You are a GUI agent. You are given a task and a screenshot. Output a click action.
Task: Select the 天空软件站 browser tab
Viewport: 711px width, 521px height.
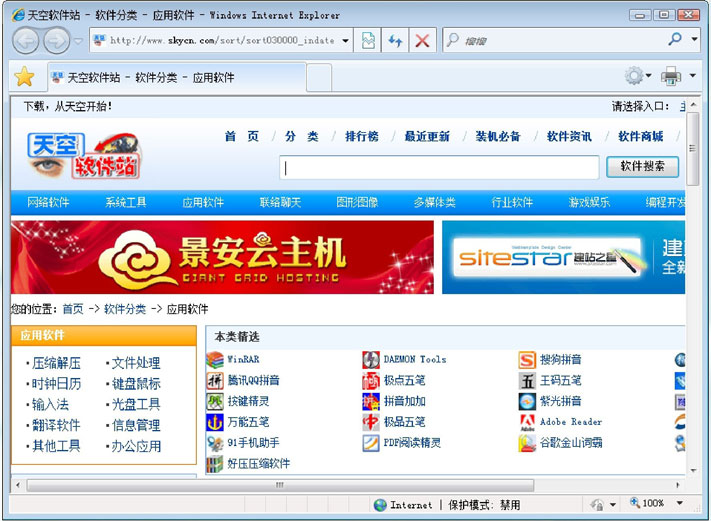(x=177, y=78)
